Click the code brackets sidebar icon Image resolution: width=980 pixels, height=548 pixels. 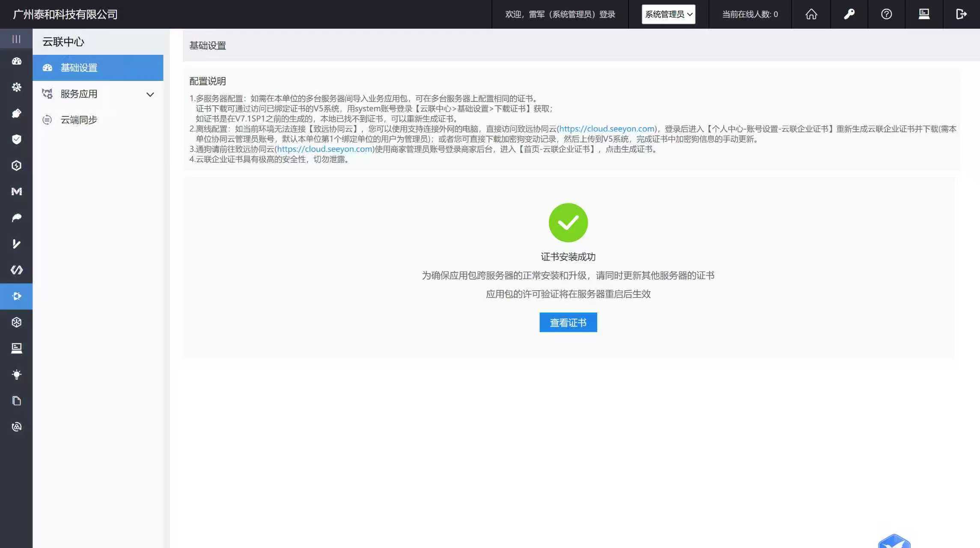(x=16, y=270)
